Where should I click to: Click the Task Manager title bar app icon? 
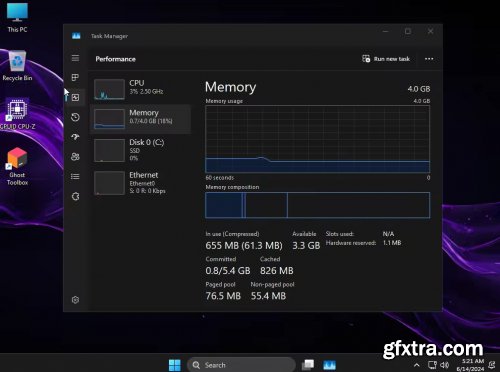[76, 36]
